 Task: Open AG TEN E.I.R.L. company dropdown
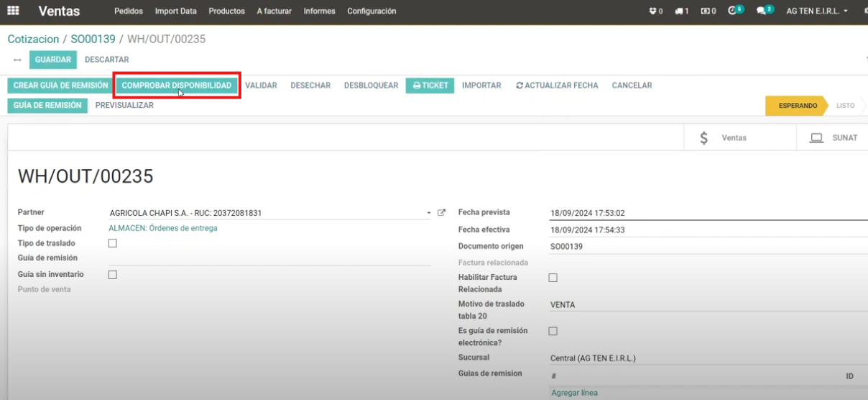click(817, 12)
